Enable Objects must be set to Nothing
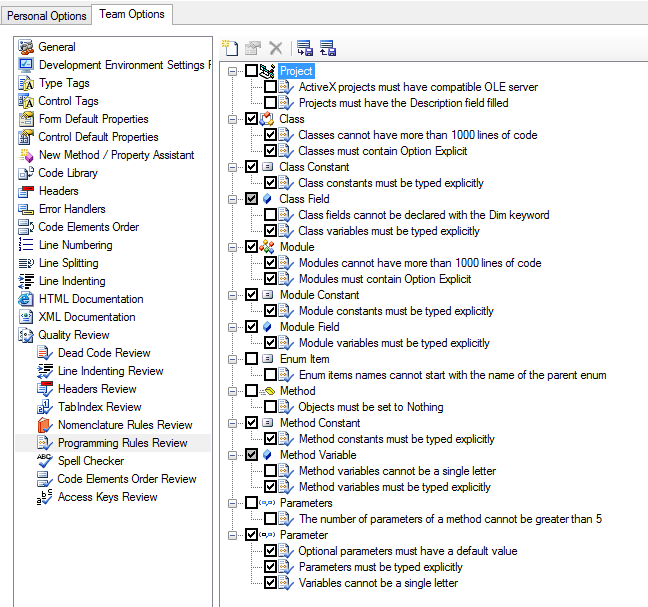Screen dimensions: 648x607 tap(271, 407)
